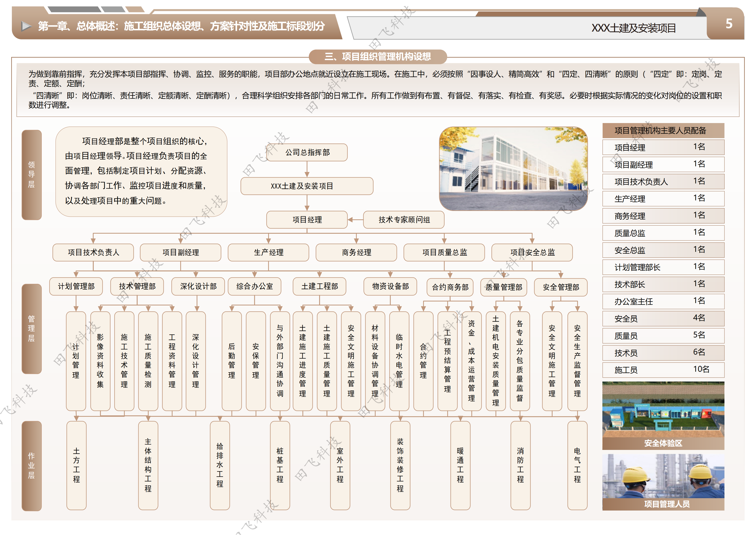The height and width of the screenshot is (535, 756).
Task: Click the 消防工程 work-layer box
Action: (520, 465)
